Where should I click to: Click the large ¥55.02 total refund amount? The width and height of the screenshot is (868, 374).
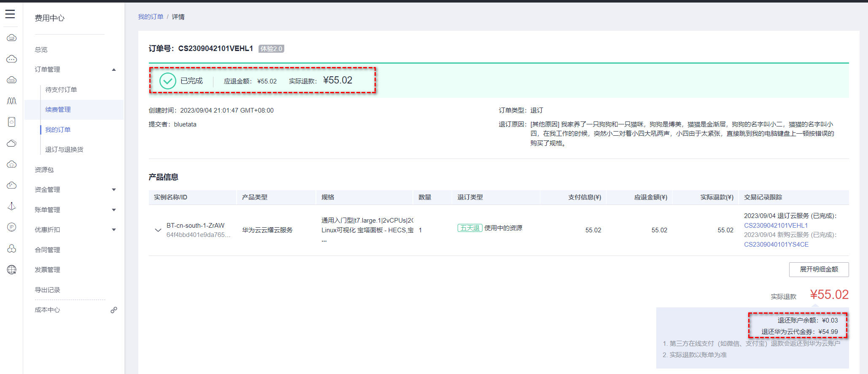point(829,295)
